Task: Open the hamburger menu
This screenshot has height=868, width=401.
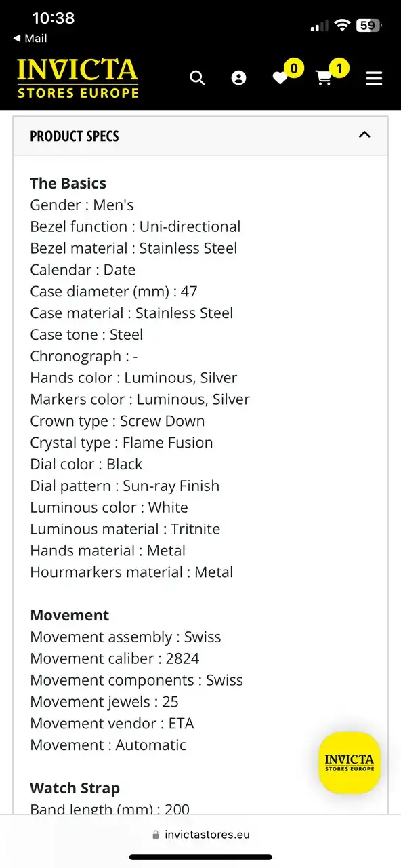Action: pyautogui.click(x=374, y=79)
